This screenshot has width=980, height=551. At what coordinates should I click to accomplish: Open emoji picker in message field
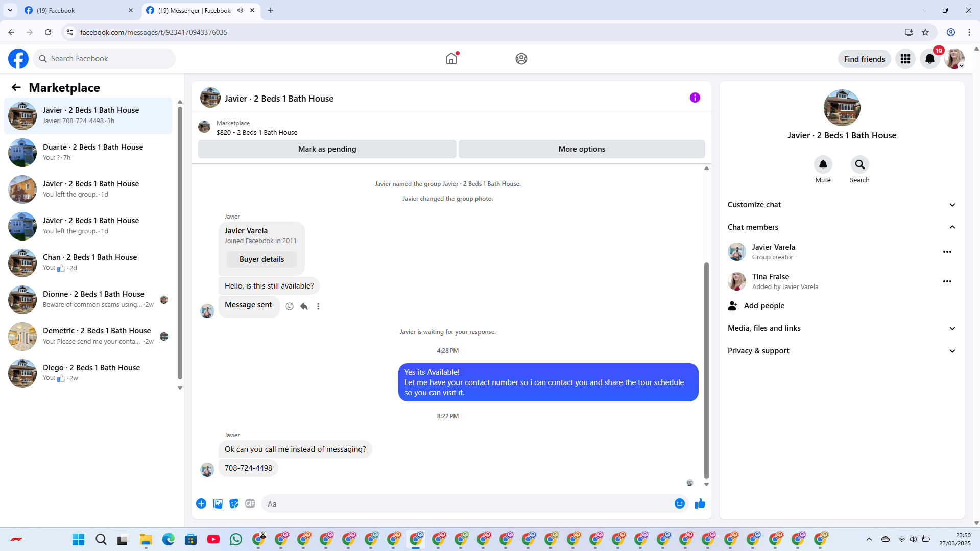[679, 504]
